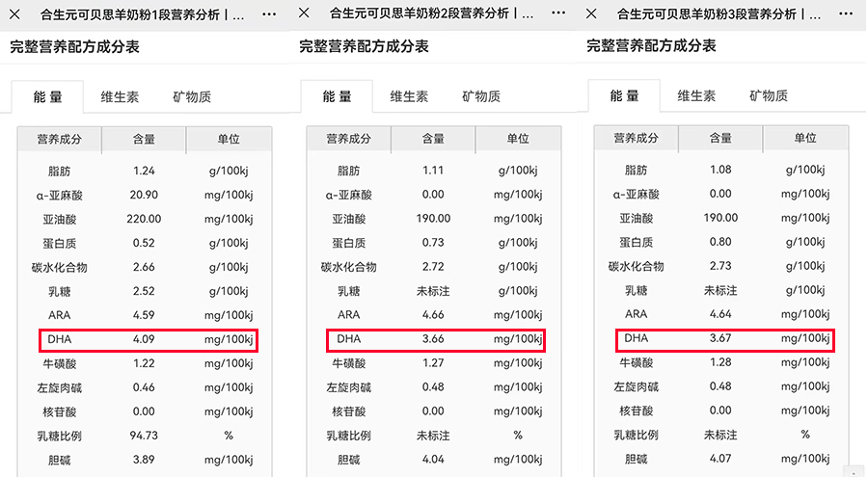The height and width of the screenshot is (477, 868).
Task: Click 营养成分 column header in 1段 table
Action: 60,140
